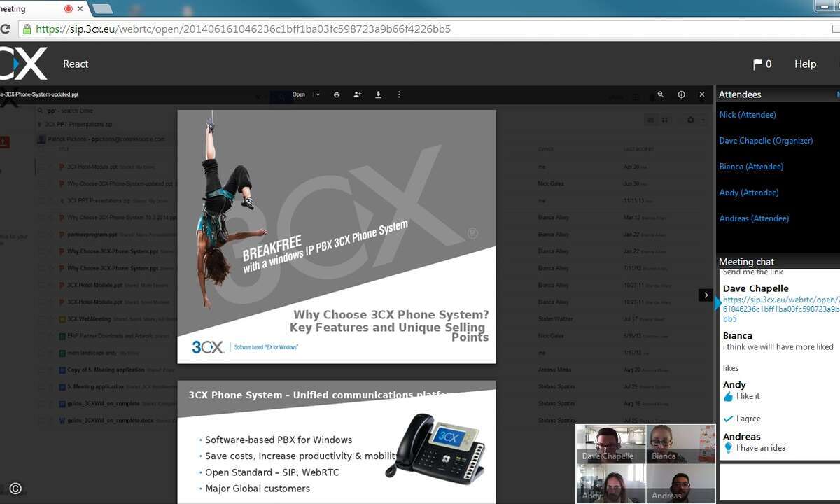The height and width of the screenshot is (504, 840).
Task: Click the React menu item
Action: coord(76,64)
